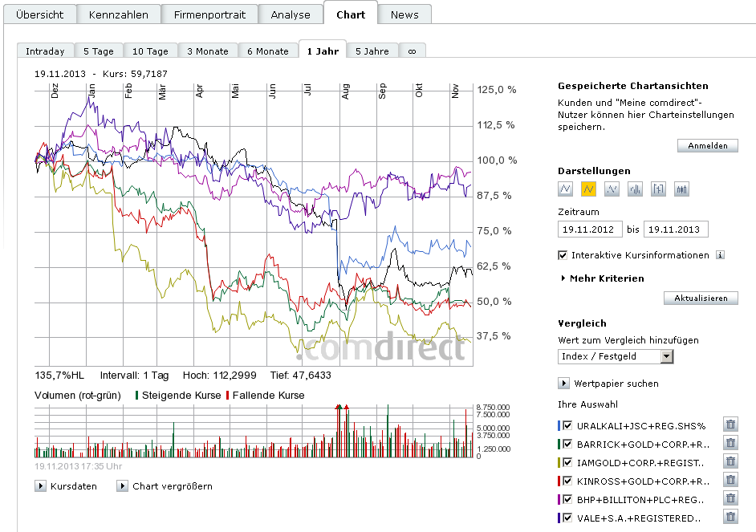This screenshot has height=532, width=756.
Task: Click the start date field 19.11.2012
Action: (x=589, y=229)
